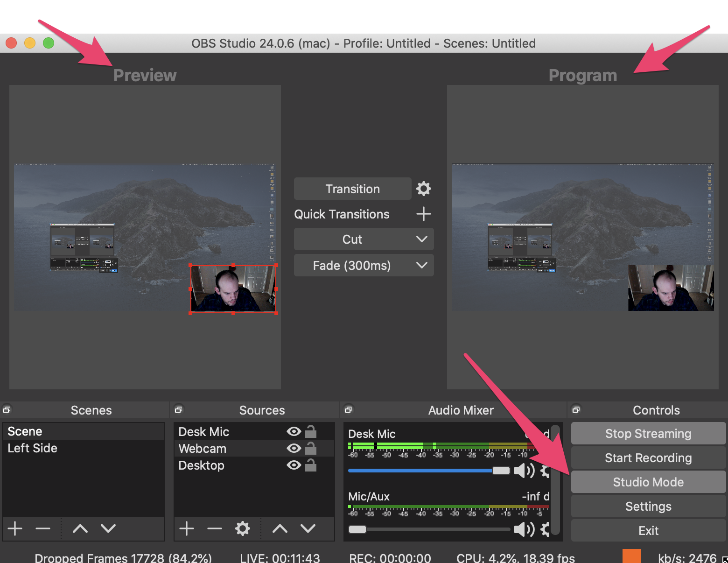Undock the Controls panel

[x=576, y=410]
